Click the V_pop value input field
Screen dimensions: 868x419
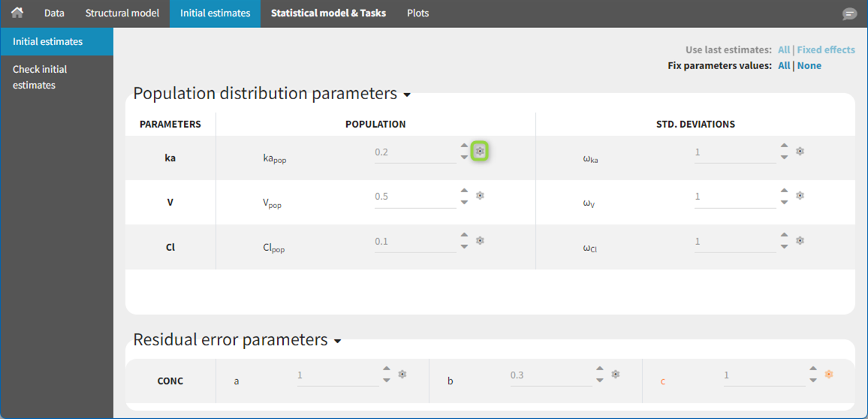pyautogui.click(x=414, y=197)
